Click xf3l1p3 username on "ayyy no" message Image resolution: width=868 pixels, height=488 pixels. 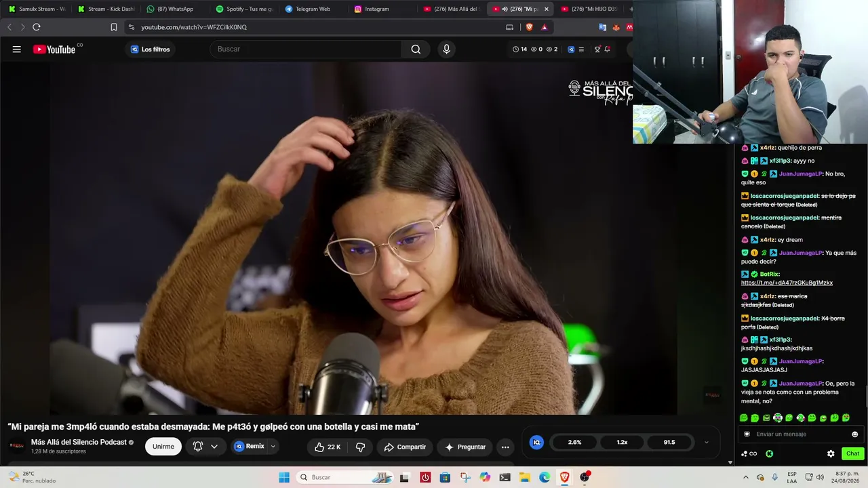[x=780, y=161]
